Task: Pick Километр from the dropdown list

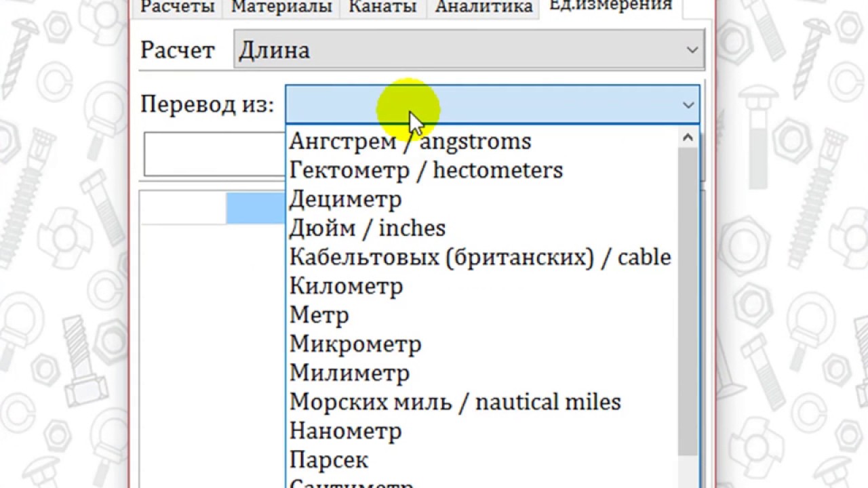Action: pos(347,287)
